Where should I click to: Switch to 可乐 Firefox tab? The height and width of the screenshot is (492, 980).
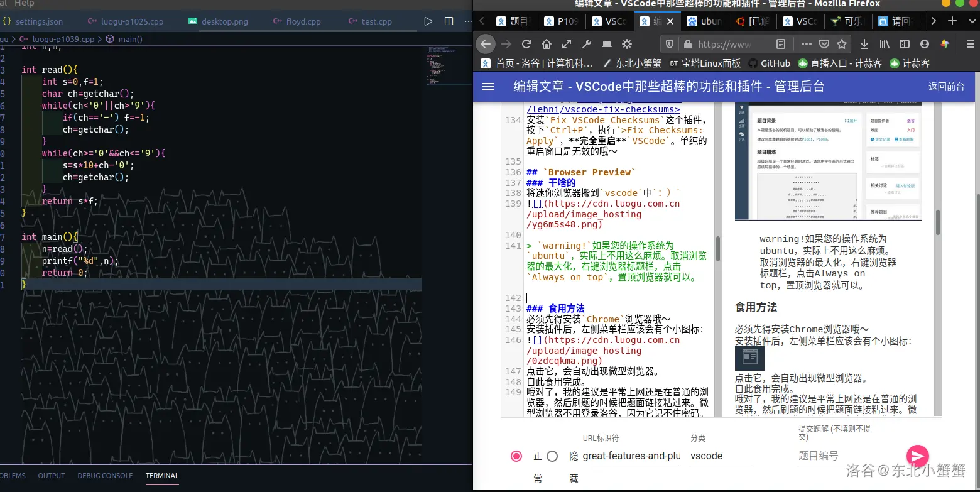pyautogui.click(x=848, y=21)
